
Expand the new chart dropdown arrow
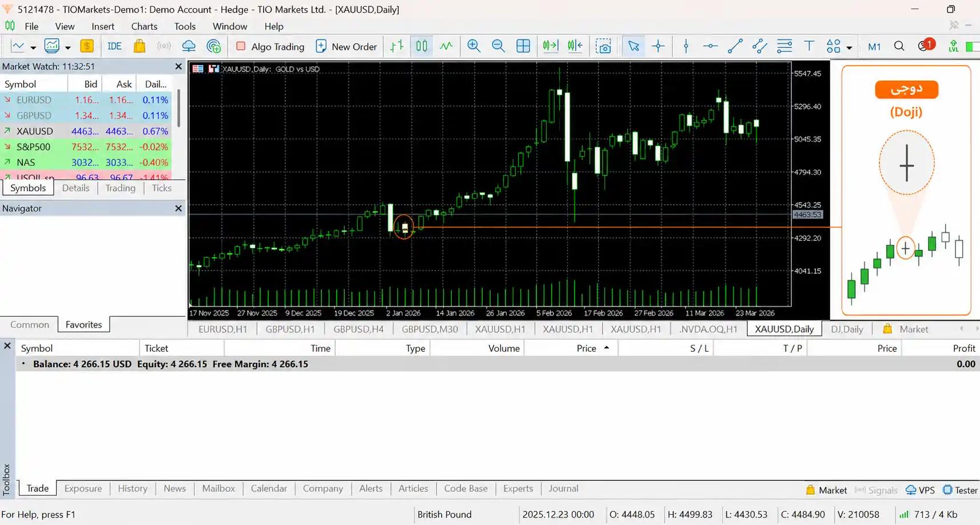[33, 47]
